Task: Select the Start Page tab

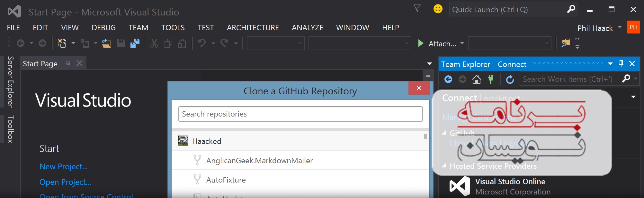Action: tap(40, 64)
